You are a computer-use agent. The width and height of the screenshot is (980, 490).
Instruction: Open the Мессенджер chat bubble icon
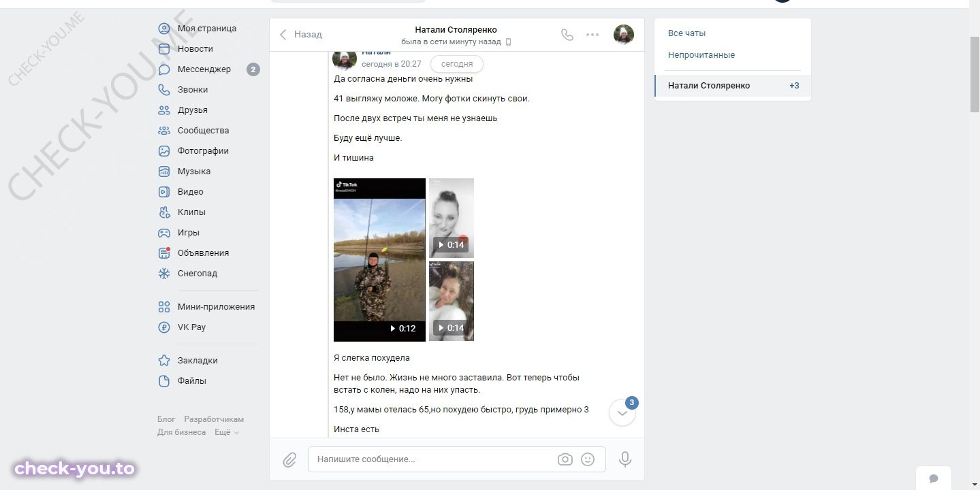[164, 69]
